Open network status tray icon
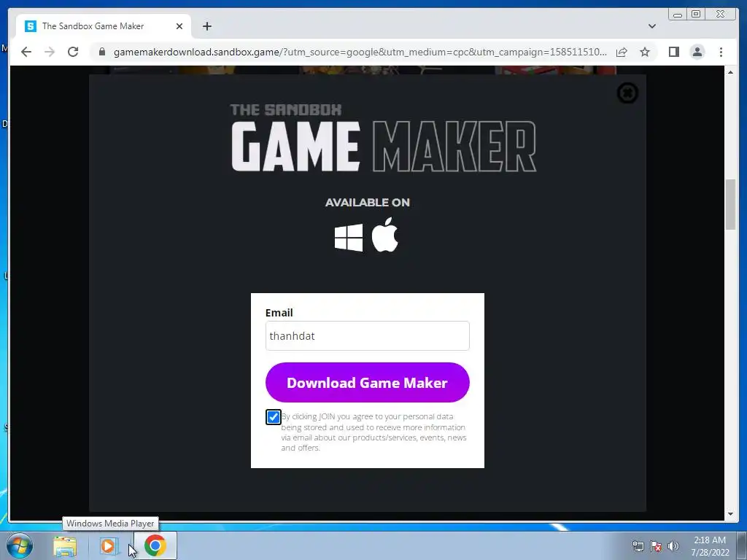The height and width of the screenshot is (560, 747). [638, 547]
